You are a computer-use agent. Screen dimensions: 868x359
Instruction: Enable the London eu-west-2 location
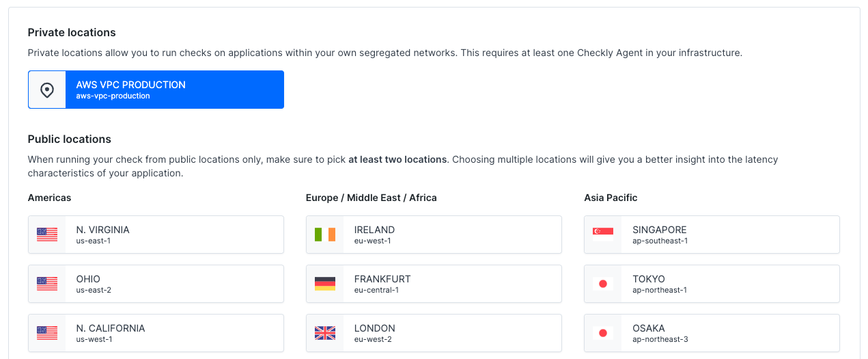coord(452,333)
